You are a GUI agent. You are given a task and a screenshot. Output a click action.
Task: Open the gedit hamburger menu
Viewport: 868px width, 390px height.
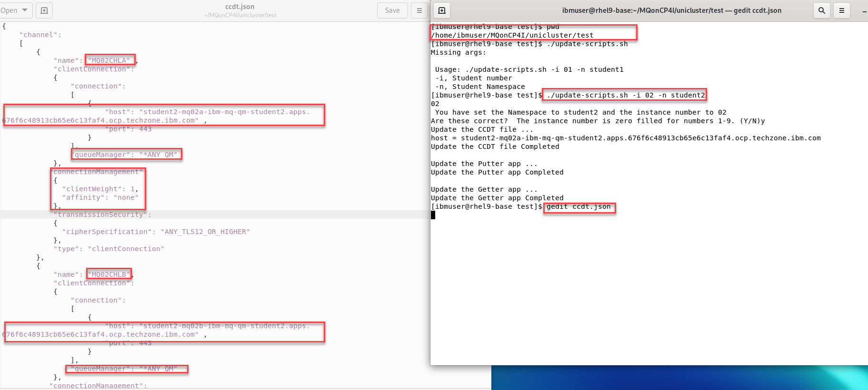[419, 10]
